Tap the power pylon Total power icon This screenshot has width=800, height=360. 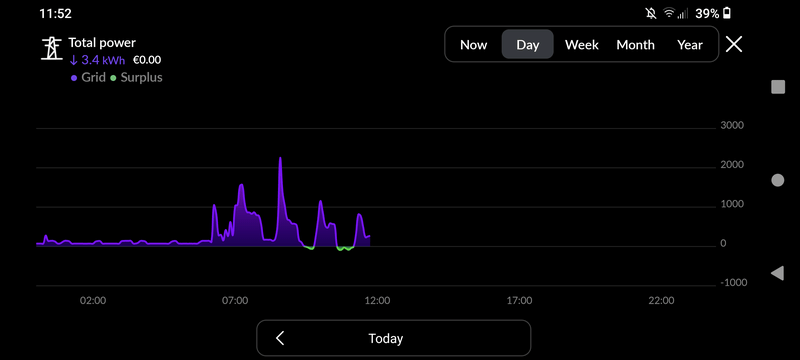pyautogui.click(x=51, y=49)
